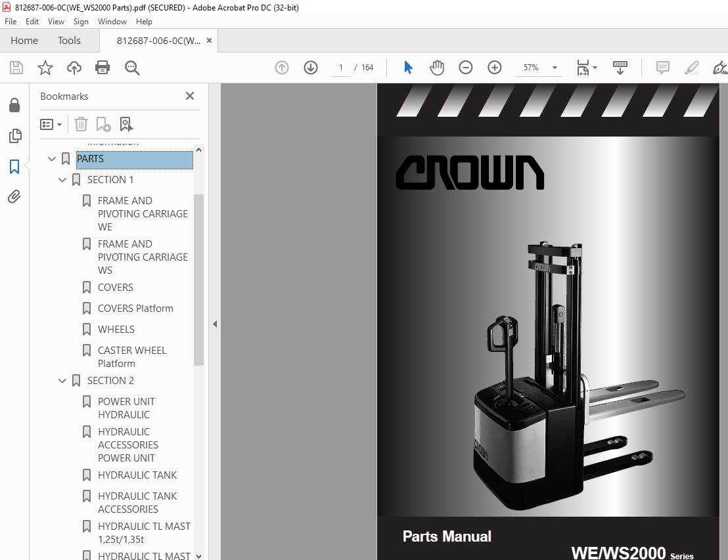Close the Bookmarks panel

coord(189,96)
